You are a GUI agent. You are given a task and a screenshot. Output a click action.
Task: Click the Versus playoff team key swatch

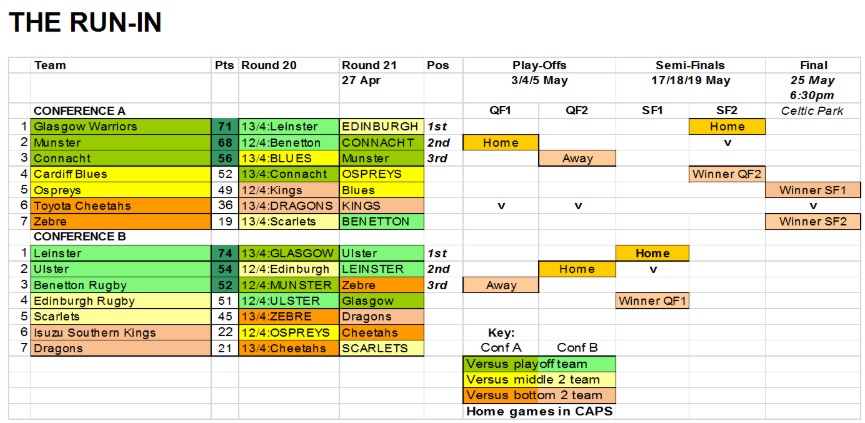540,364
